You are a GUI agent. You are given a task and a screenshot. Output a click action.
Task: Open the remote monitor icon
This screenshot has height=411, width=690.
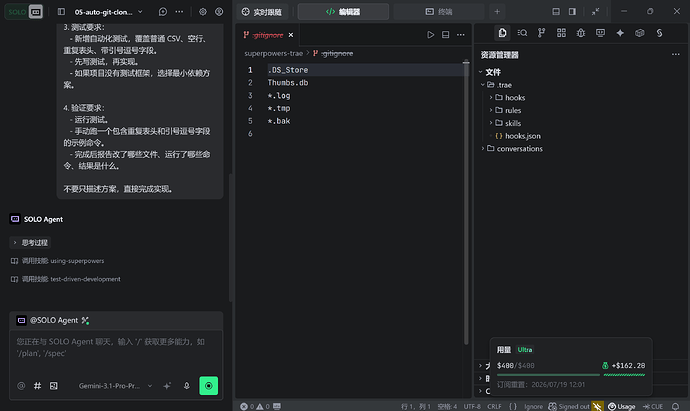[600, 33]
